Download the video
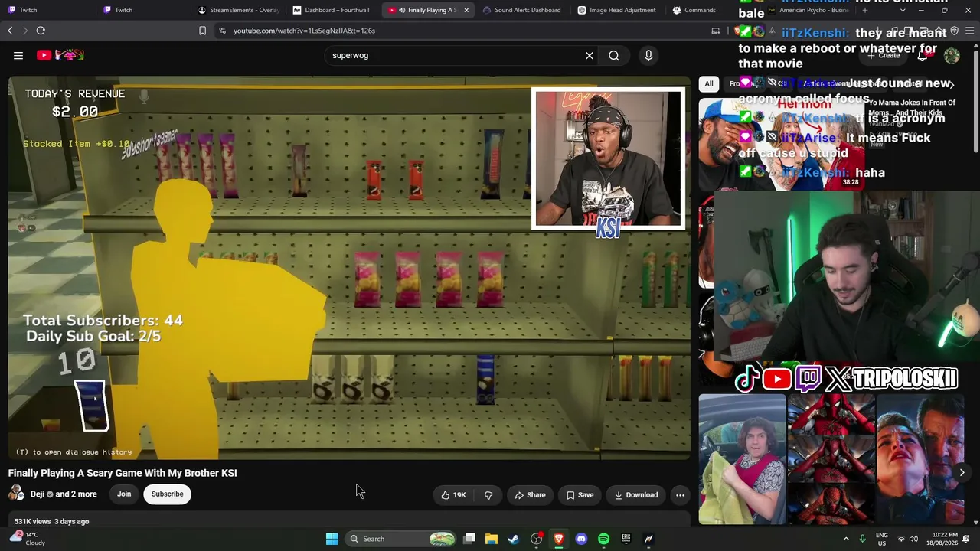 click(x=636, y=495)
